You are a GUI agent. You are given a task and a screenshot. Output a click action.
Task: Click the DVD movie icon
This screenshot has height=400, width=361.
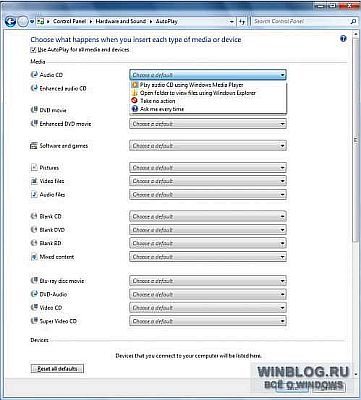pos(34,110)
